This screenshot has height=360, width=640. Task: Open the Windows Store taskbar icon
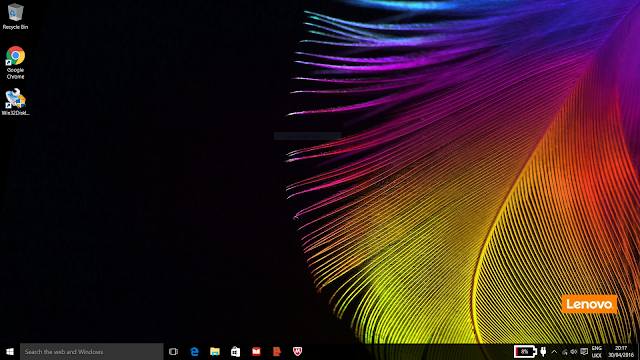[236, 351]
